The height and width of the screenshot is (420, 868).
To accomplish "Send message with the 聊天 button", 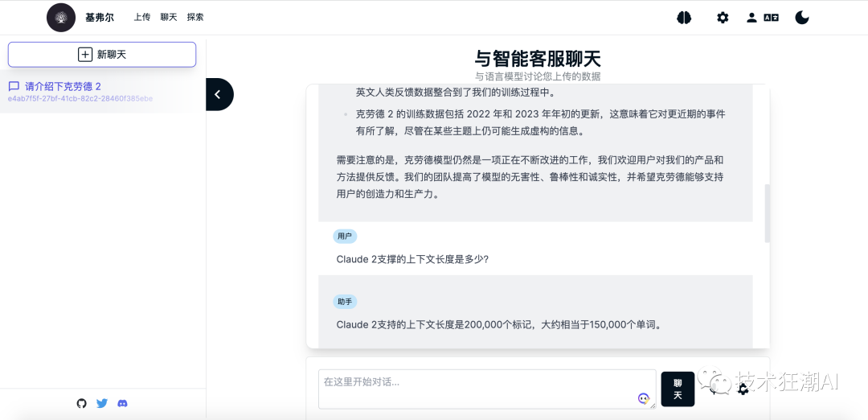I will click(678, 389).
